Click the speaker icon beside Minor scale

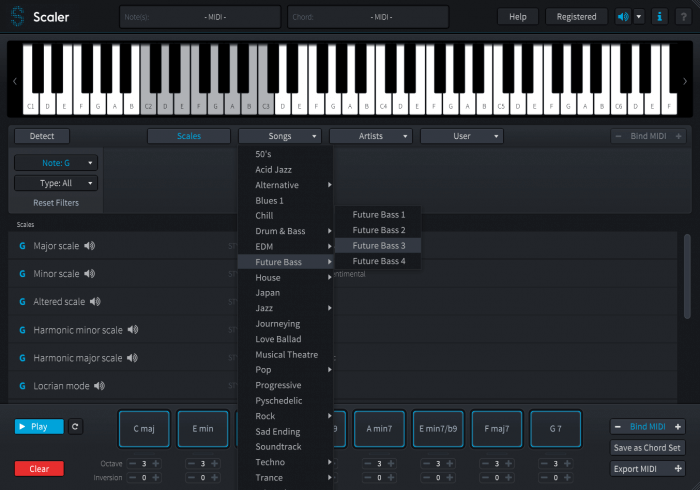(89, 274)
